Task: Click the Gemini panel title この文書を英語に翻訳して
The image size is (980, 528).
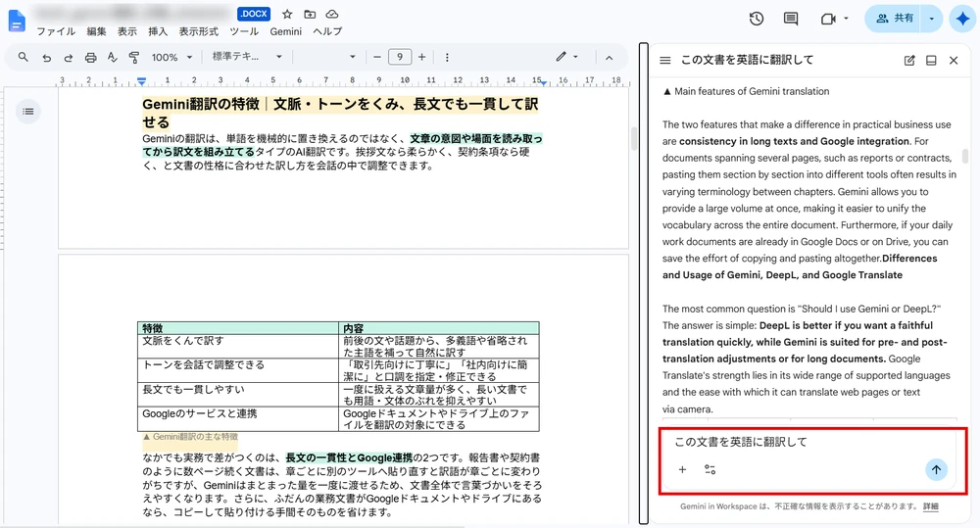Action: 747,60
